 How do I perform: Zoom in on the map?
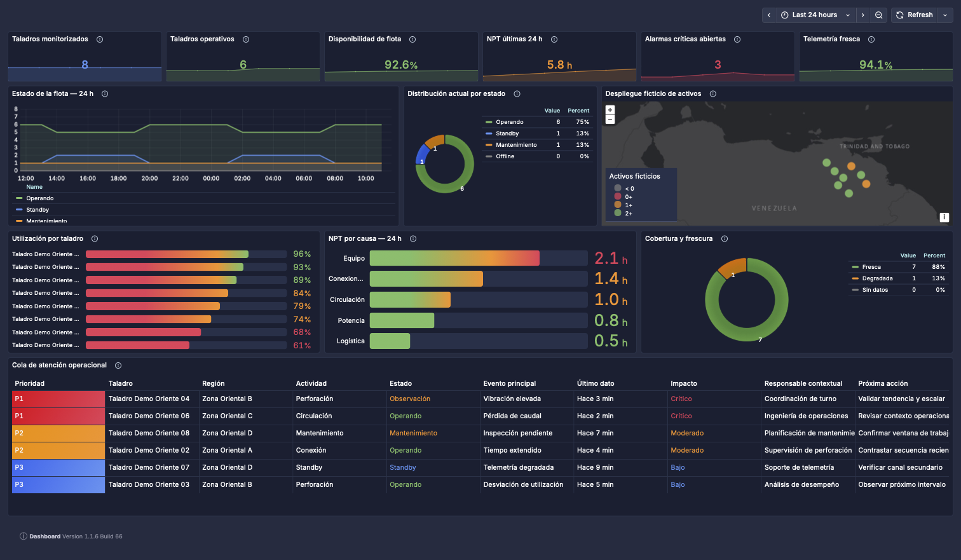click(x=610, y=110)
